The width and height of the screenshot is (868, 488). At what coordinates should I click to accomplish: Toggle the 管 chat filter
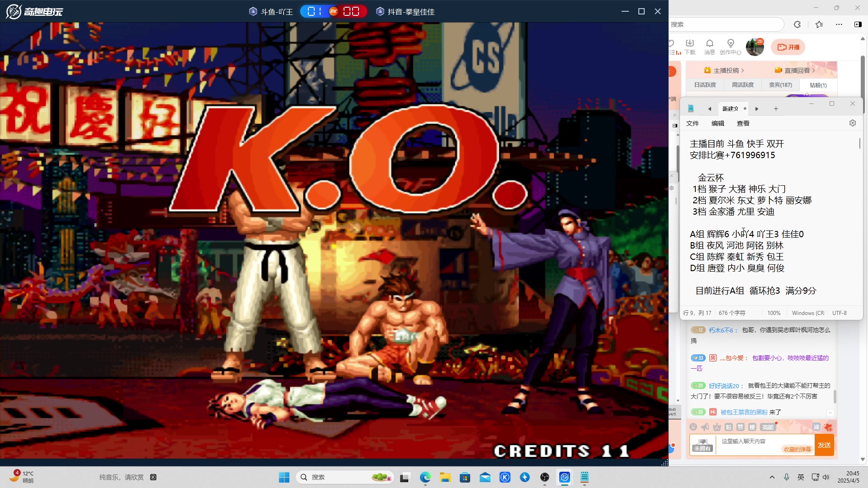tap(741, 427)
